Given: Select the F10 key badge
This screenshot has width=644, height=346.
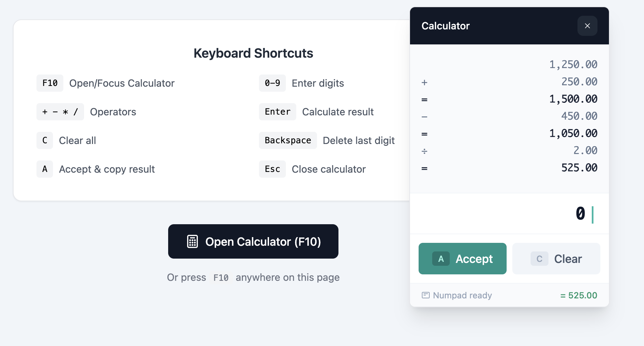Looking at the screenshot, I should point(50,83).
